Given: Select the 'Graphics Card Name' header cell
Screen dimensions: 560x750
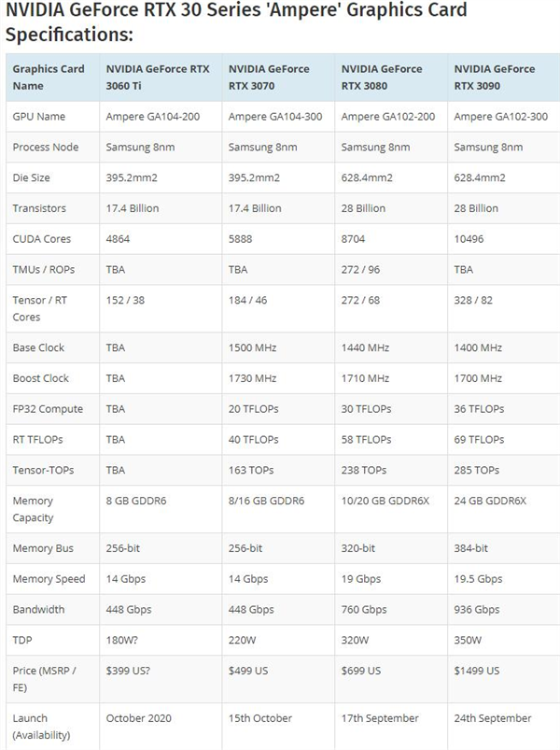Looking at the screenshot, I should (49, 77).
